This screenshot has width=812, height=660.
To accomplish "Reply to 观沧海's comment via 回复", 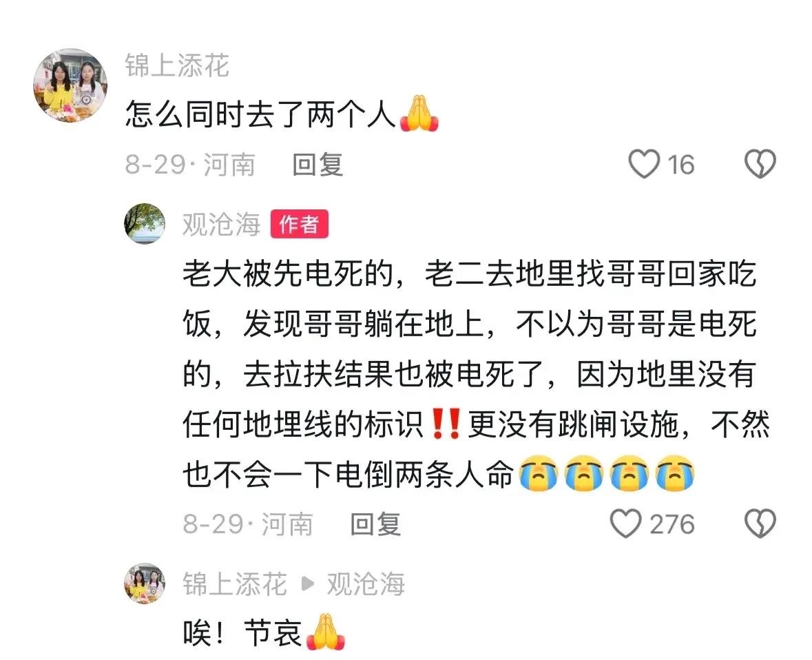I will click(x=375, y=524).
